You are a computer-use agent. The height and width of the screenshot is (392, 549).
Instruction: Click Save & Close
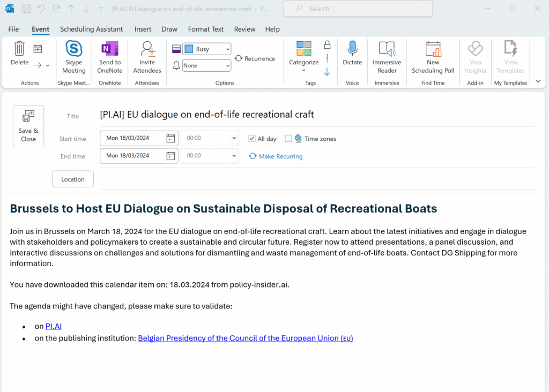(28, 126)
